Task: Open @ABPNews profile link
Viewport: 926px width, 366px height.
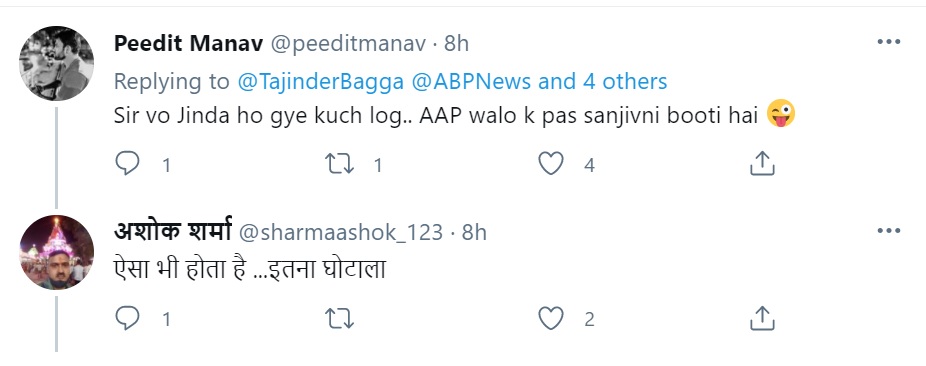Action: (x=470, y=81)
